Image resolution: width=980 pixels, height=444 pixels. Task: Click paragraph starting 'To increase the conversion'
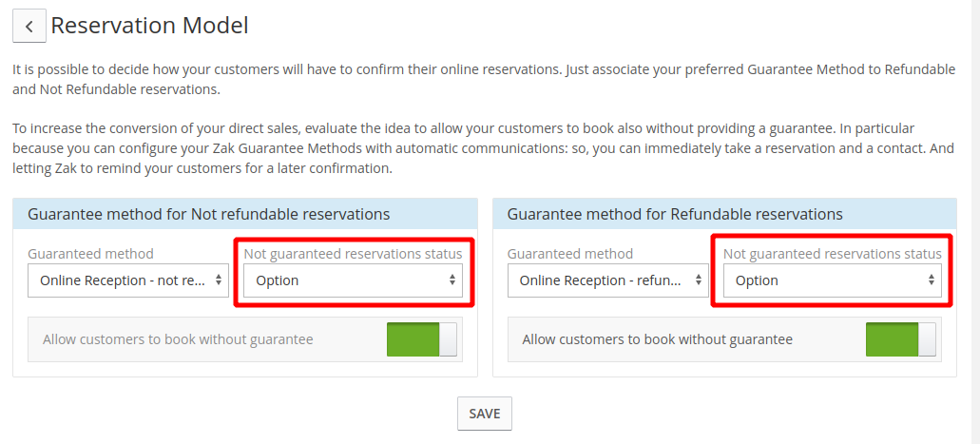coord(483,148)
